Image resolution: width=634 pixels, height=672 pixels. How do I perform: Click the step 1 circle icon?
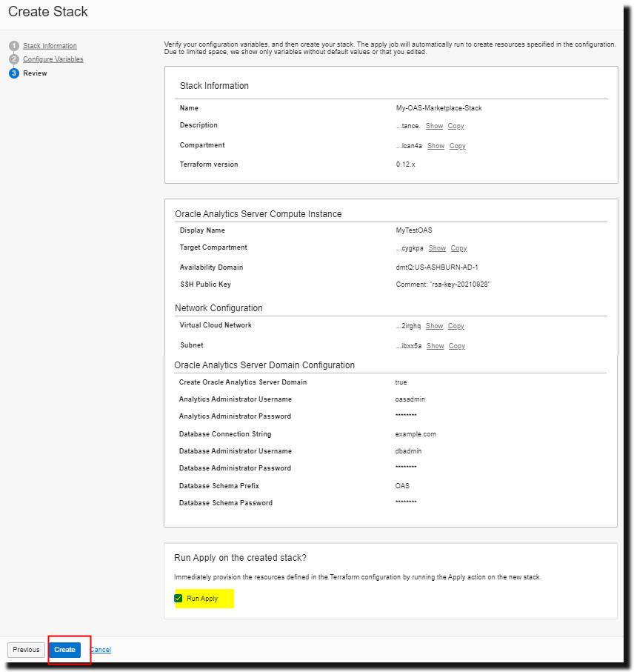point(14,46)
